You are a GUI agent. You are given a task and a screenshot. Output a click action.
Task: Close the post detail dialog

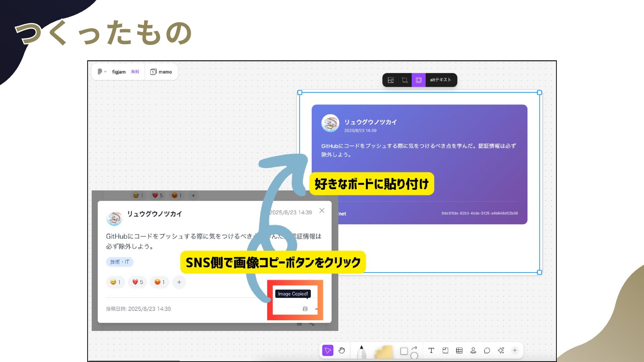pos(322,210)
